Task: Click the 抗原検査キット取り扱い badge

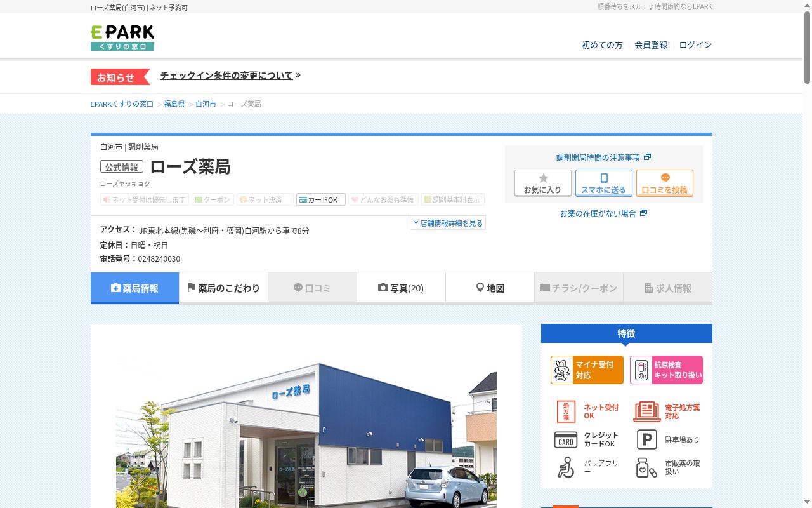Action: point(666,370)
